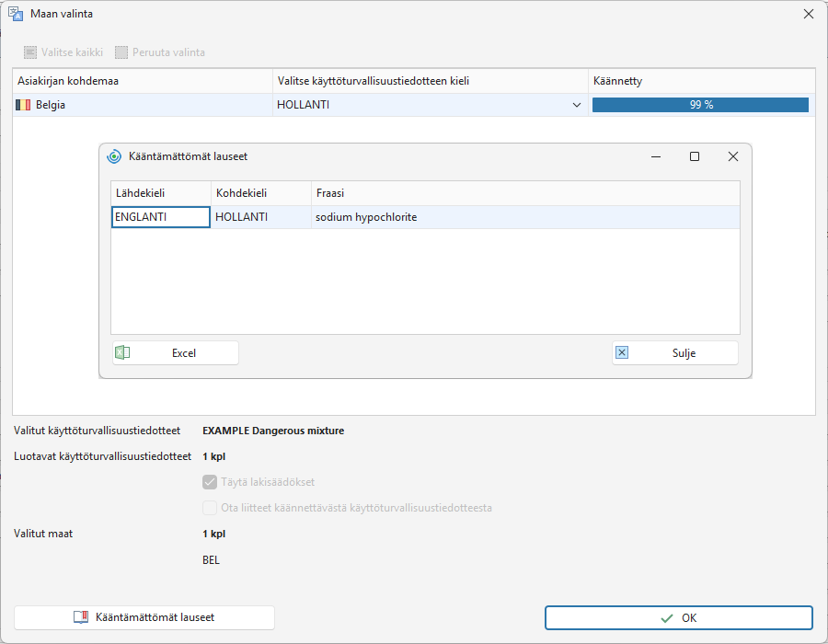Click the Valitse käyttöturvallisuustiedotteen kieli column header
The width and height of the screenshot is (828, 644).
coord(431,81)
